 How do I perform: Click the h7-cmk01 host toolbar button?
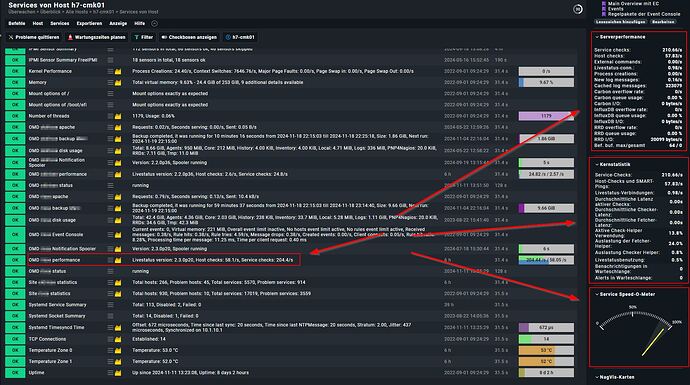click(x=240, y=37)
